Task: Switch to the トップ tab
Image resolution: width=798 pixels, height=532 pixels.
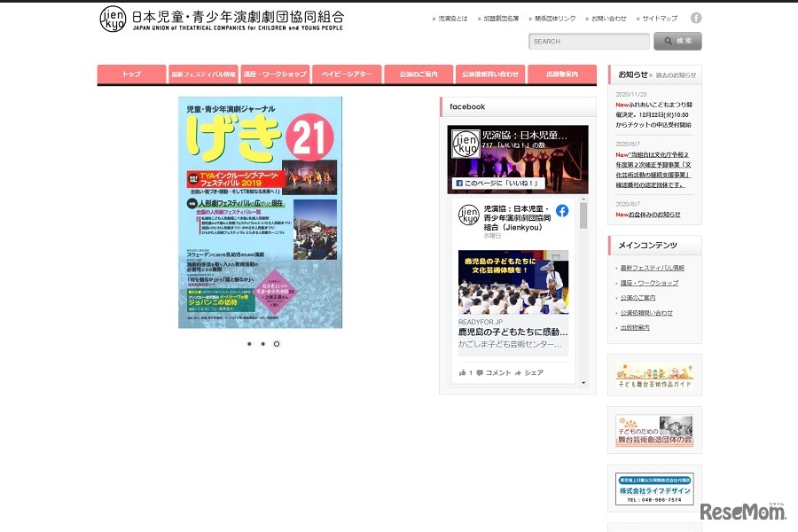Action: point(130,74)
